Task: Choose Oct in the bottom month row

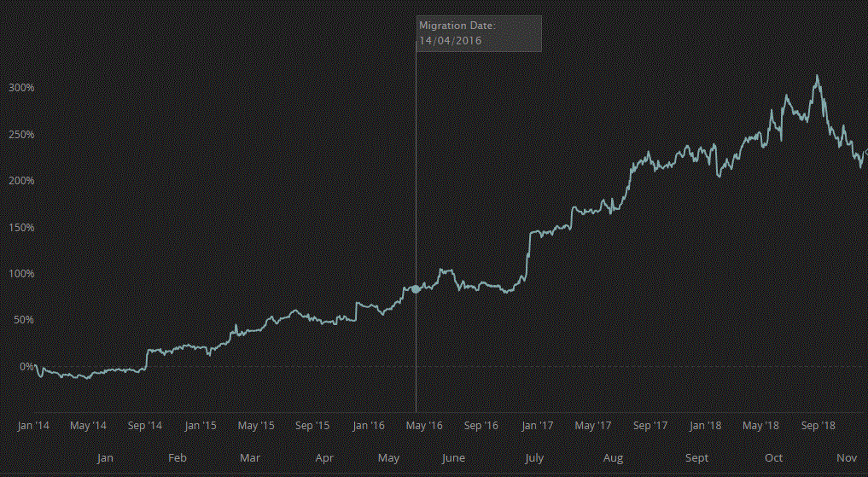Action: (x=774, y=458)
